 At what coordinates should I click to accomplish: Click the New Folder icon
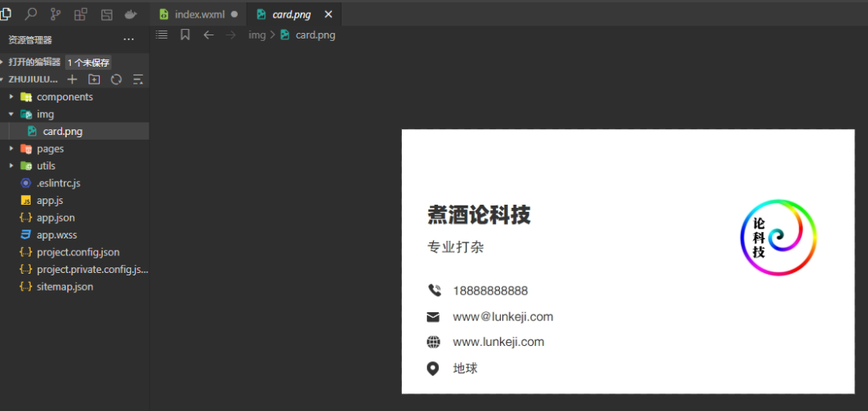94,79
